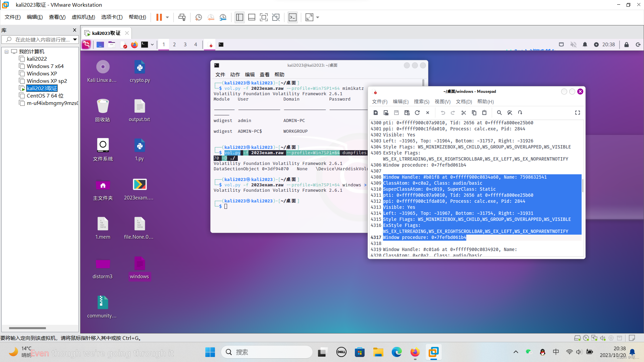This screenshot has height=362, width=644.
Task: Click Mousepad's new document icon
Action: click(376, 113)
